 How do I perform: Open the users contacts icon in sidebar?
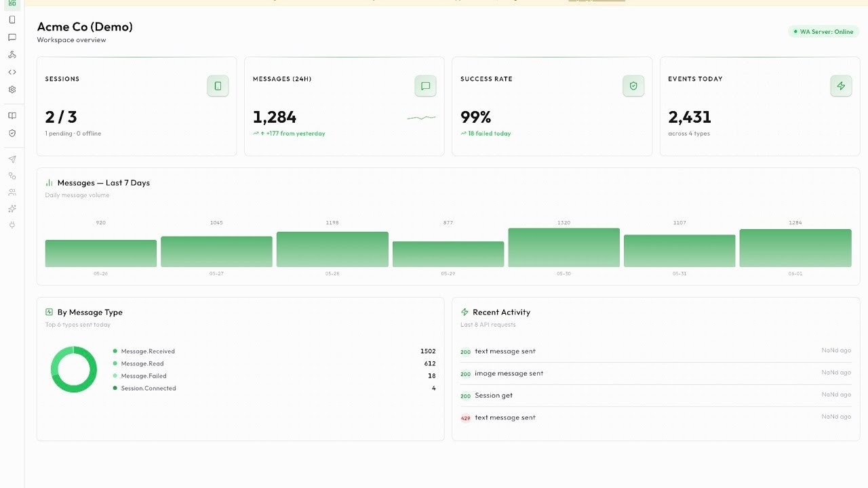12,192
